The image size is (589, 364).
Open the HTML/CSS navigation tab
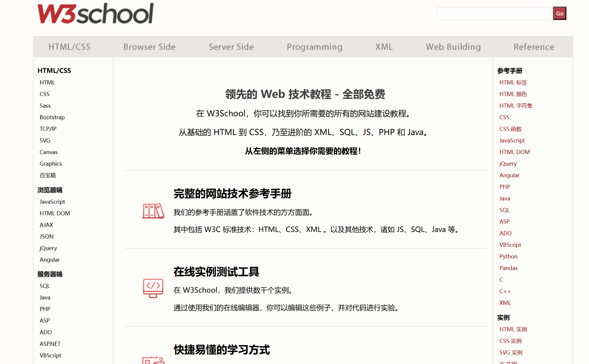point(69,47)
